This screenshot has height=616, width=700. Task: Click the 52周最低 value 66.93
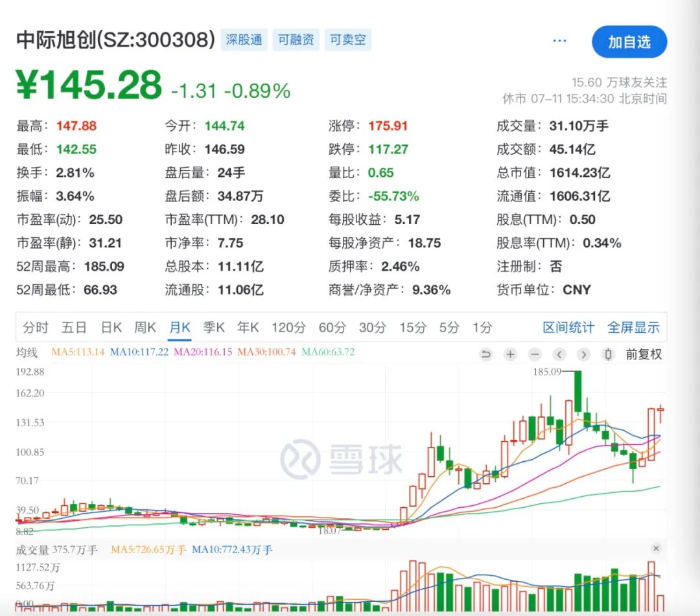click(x=100, y=290)
